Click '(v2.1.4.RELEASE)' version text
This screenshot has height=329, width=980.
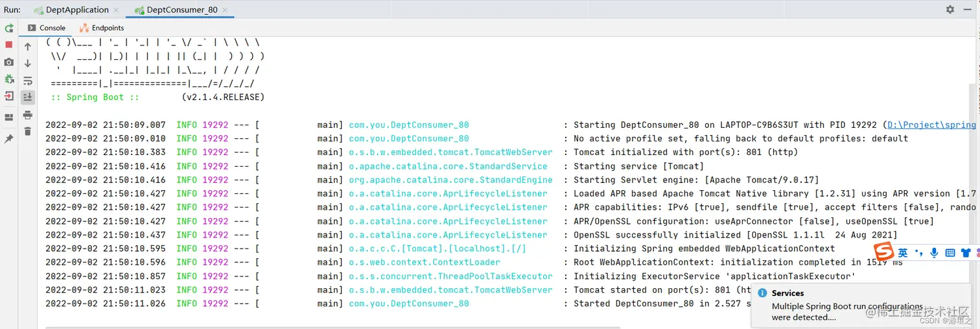coord(224,97)
